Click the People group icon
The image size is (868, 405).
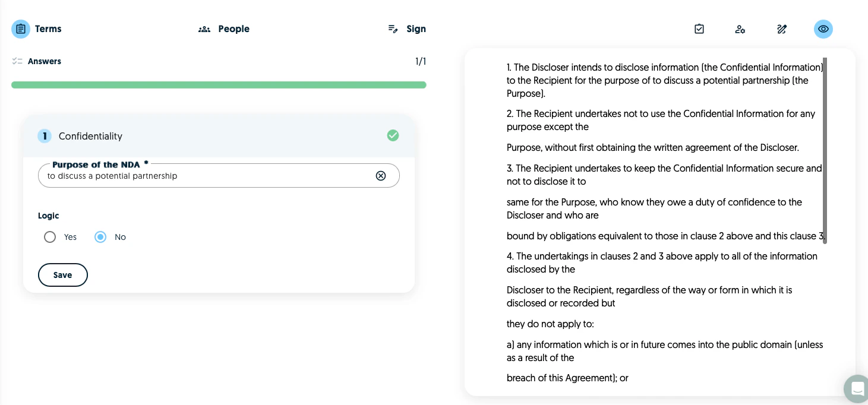(204, 29)
